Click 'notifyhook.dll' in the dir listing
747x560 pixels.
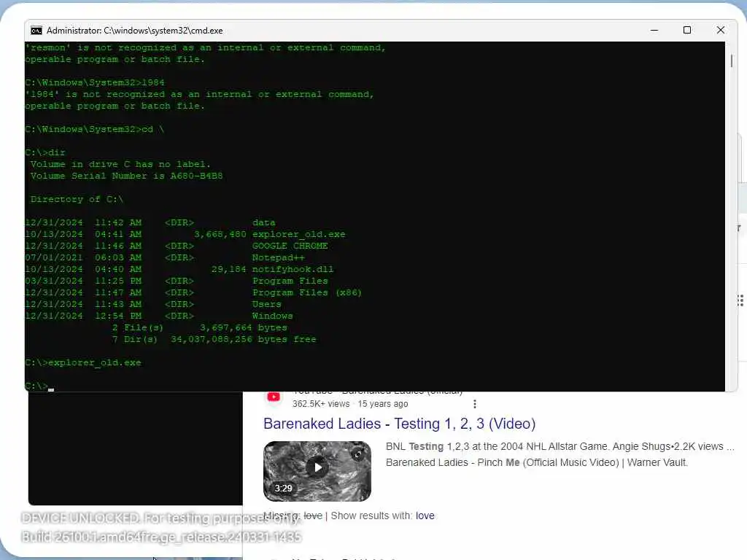293,270
